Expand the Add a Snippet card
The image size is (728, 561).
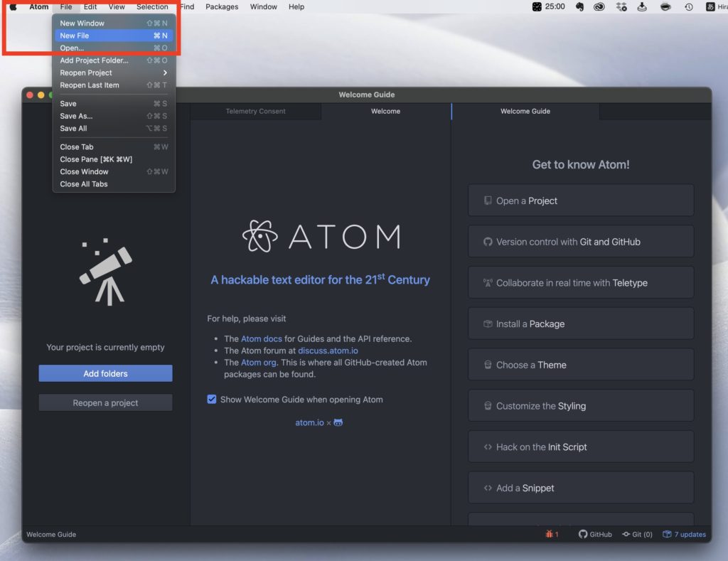[x=581, y=488]
